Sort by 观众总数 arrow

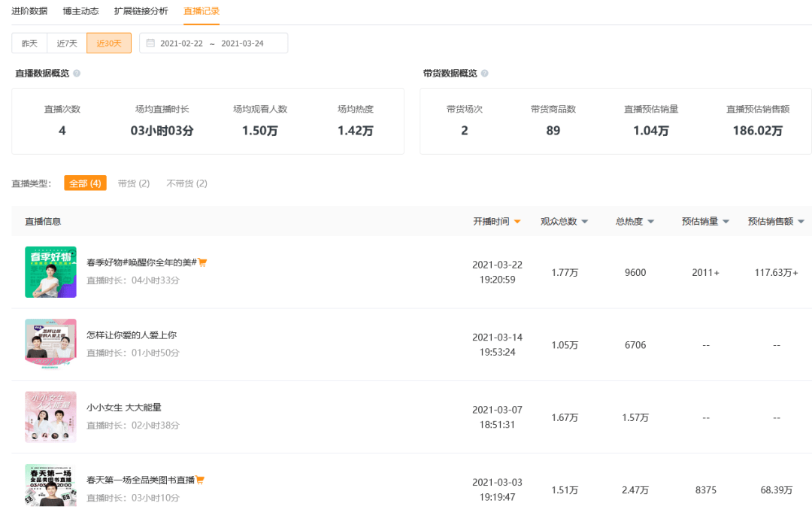(585, 222)
